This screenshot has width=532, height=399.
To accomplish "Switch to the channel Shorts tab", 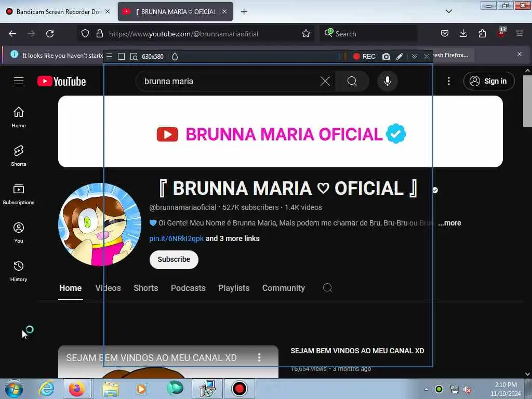I will click(x=146, y=288).
